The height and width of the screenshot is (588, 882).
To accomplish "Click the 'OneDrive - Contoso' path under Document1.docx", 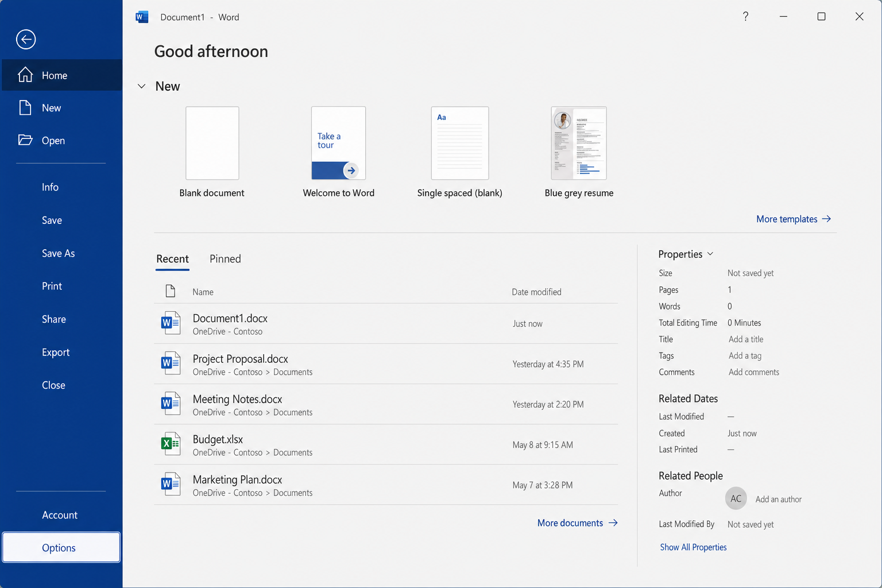I will pyautogui.click(x=227, y=331).
